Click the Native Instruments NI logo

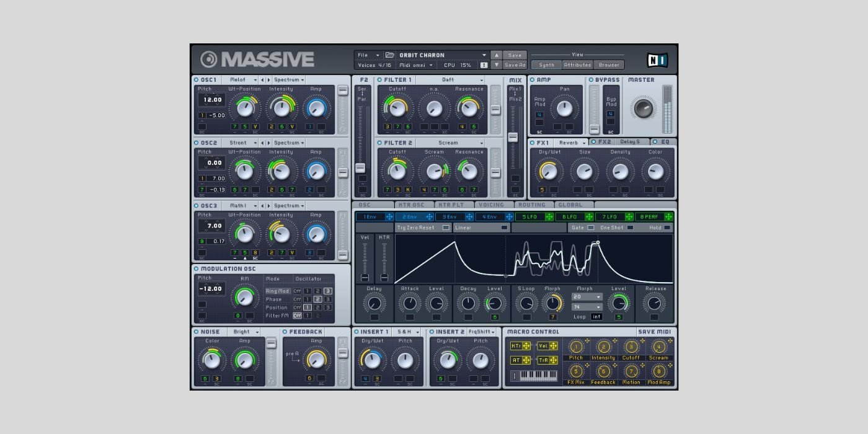tap(657, 60)
